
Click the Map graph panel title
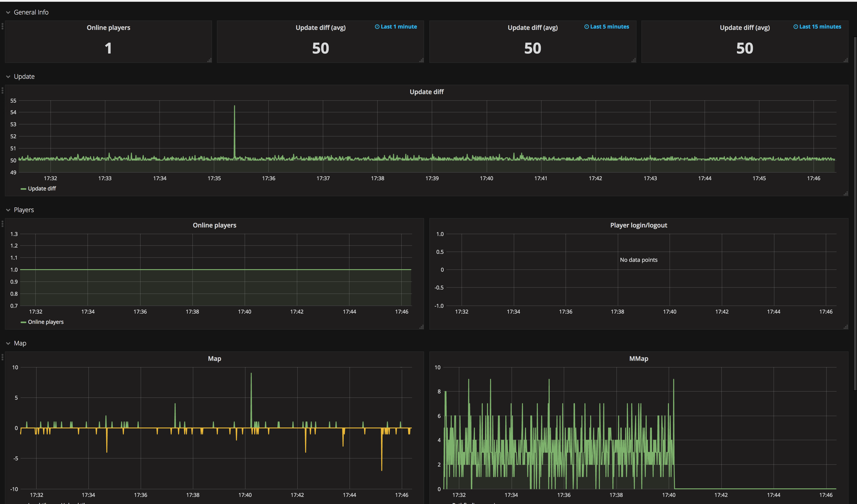pyautogui.click(x=214, y=359)
